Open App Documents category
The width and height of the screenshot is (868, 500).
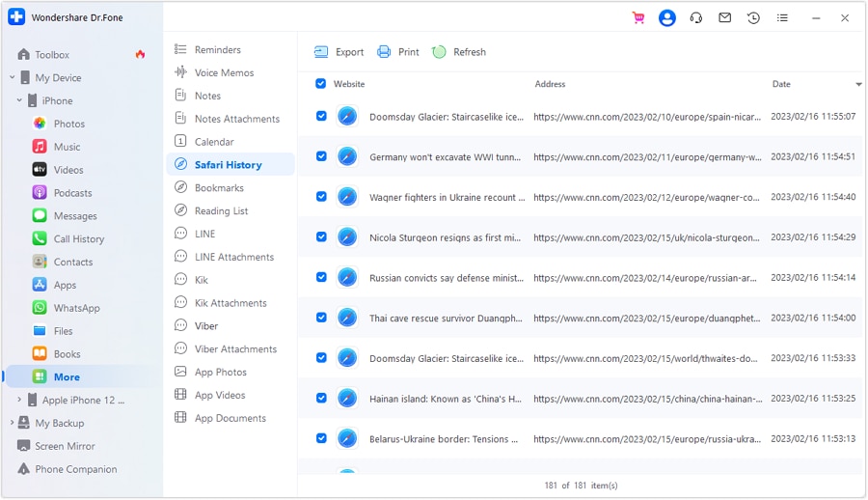click(231, 418)
